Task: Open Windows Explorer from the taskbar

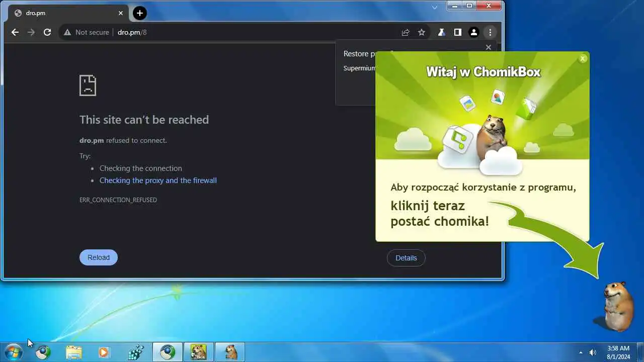Action: click(73, 352)
